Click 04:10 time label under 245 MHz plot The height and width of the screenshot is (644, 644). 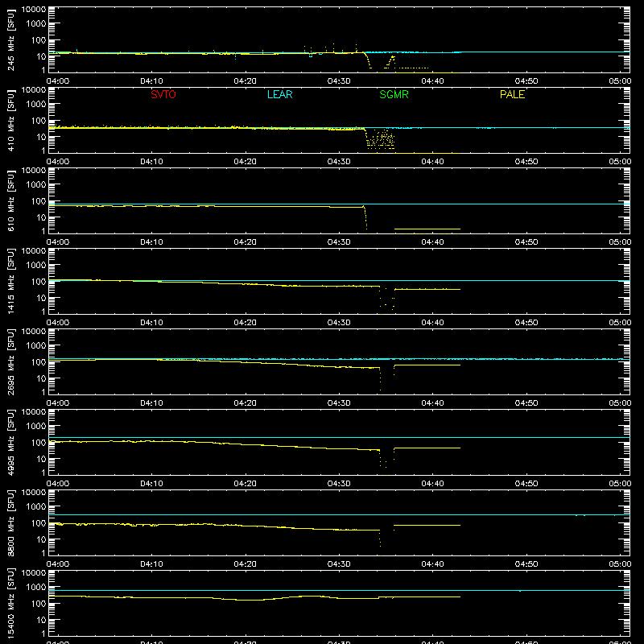point(151,81)
